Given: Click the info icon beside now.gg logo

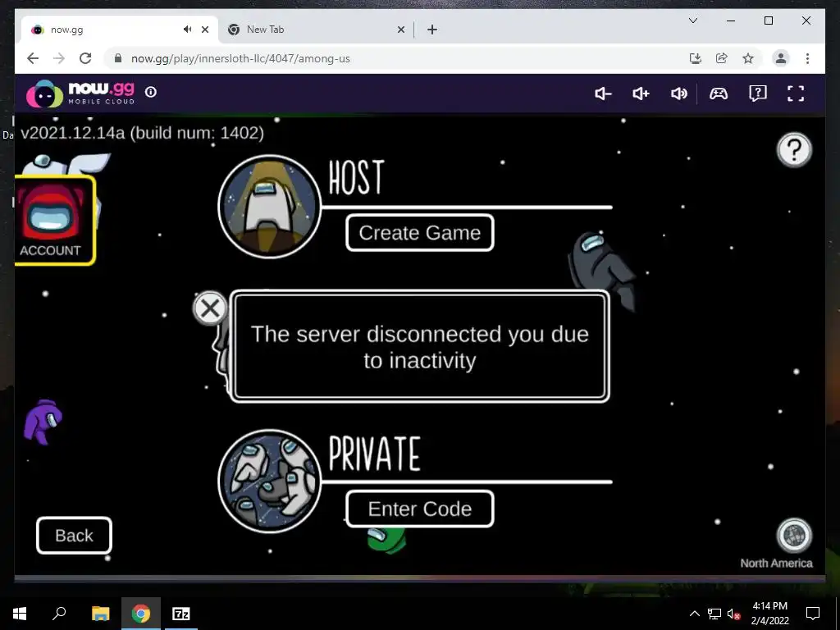Looking at the screenshot, I should (x=151, y=92).
